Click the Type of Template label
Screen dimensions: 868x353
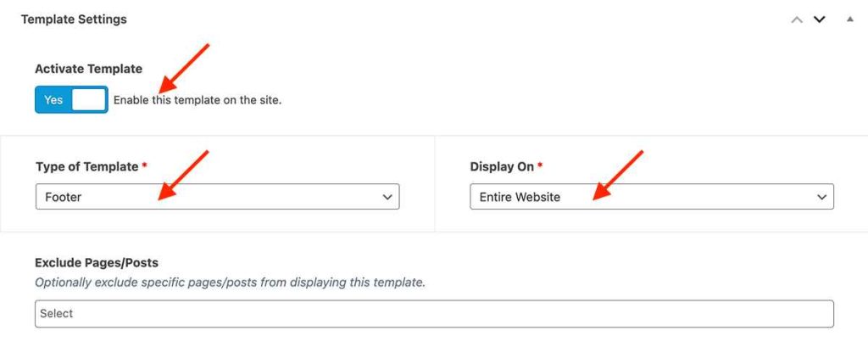pos(87,166)
